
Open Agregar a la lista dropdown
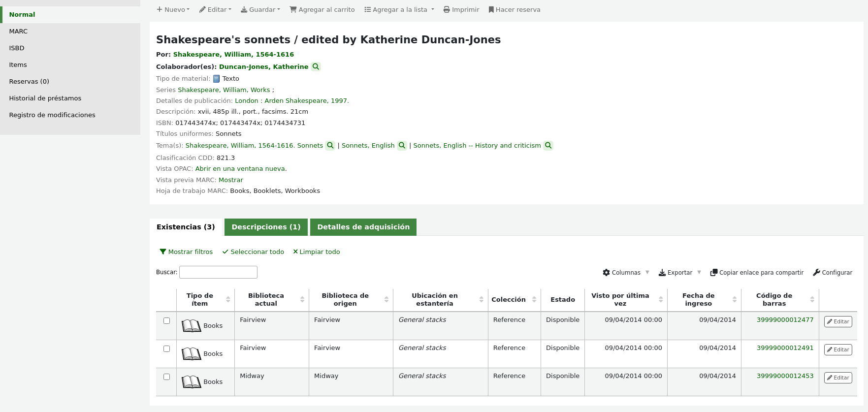click(x=399, y=9)
